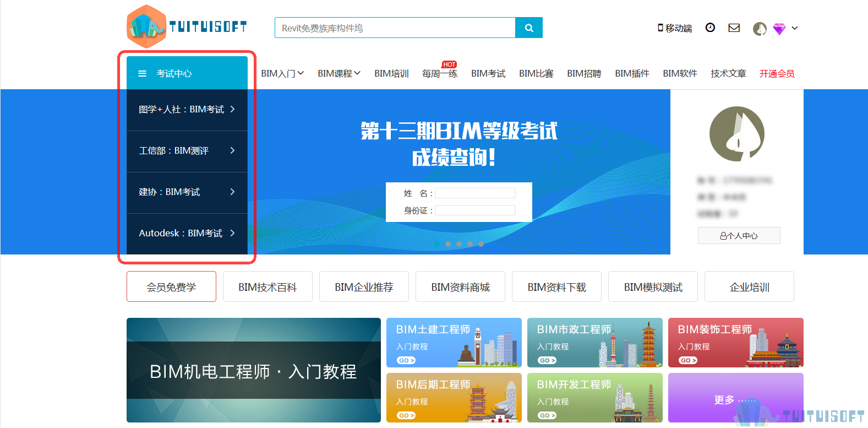
Task: Open 每周一练 menu item
Action: (x=440, y=73)
